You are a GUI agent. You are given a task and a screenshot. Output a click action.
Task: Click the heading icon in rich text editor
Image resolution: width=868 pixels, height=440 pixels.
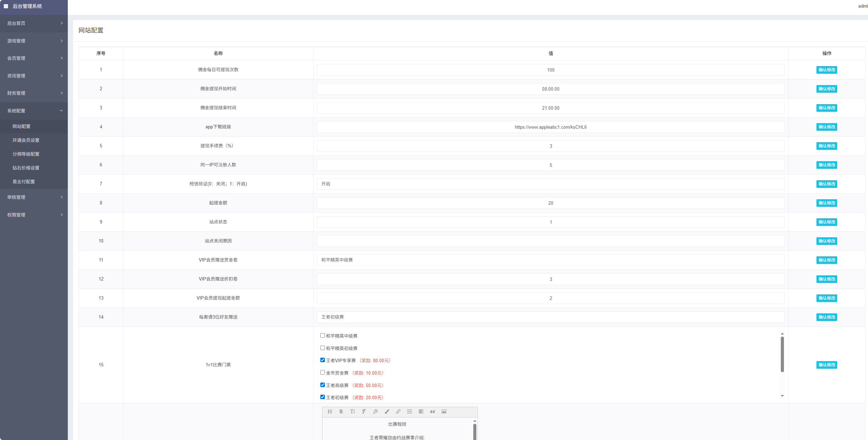pos(330,411)
